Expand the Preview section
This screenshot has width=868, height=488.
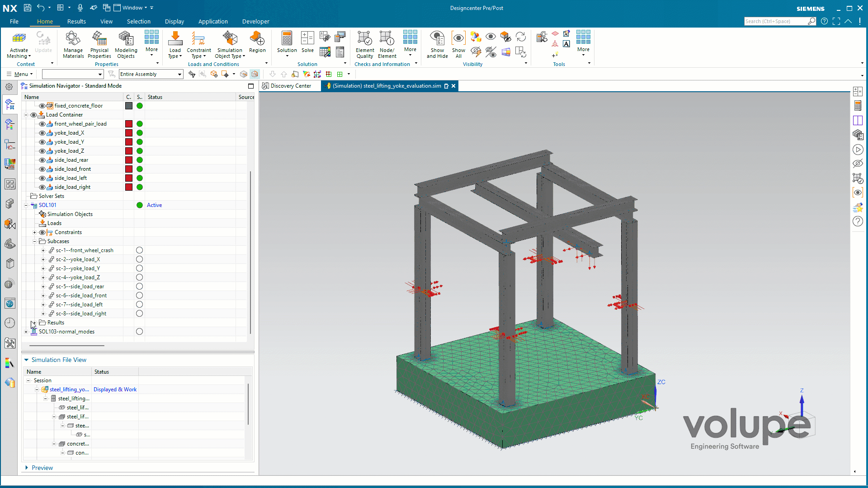pos(27,468)
